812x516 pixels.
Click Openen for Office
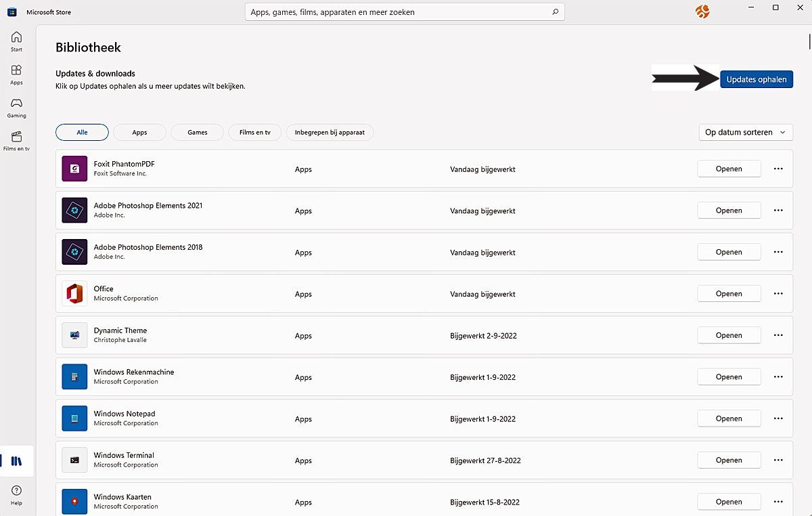[x=729, y=294]
